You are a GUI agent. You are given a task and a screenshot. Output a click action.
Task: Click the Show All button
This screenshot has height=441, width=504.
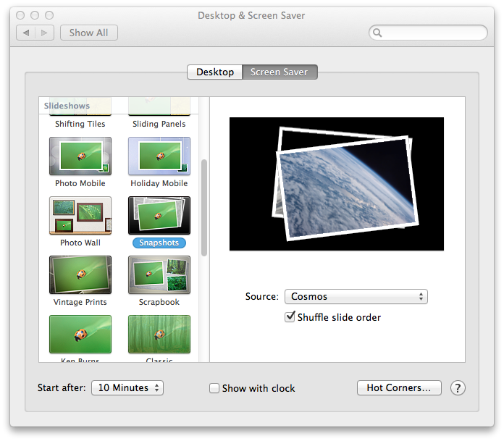[89, 33]
